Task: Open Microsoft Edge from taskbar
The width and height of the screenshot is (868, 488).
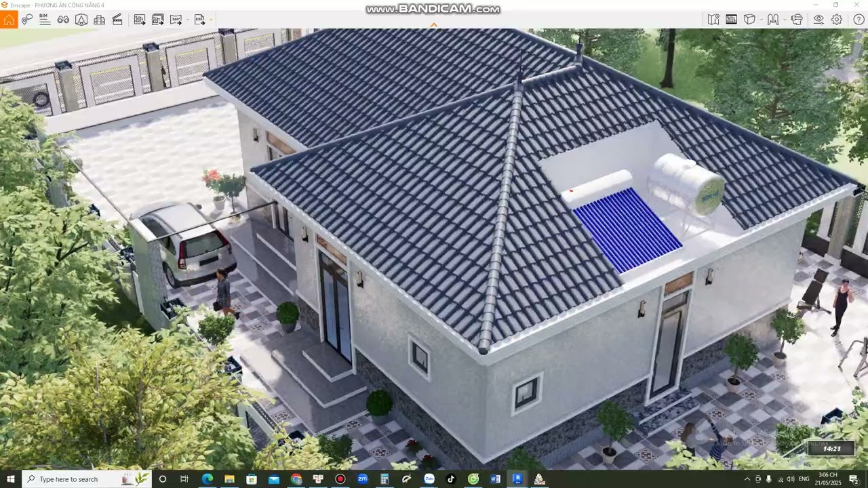Action: tap(207, 479)
